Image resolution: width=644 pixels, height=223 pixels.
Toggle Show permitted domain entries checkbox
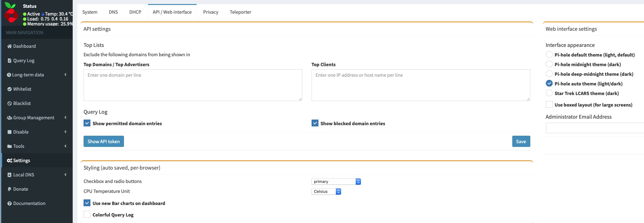(x=87, y=123)
